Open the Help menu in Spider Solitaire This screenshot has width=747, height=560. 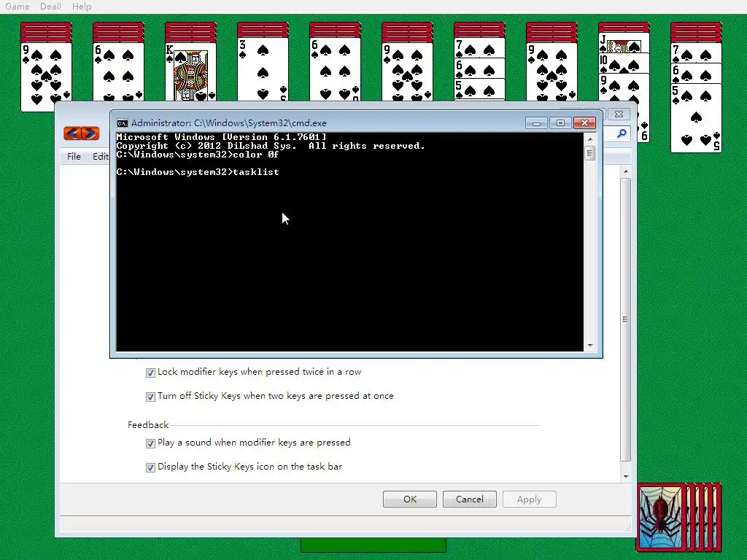82,7
